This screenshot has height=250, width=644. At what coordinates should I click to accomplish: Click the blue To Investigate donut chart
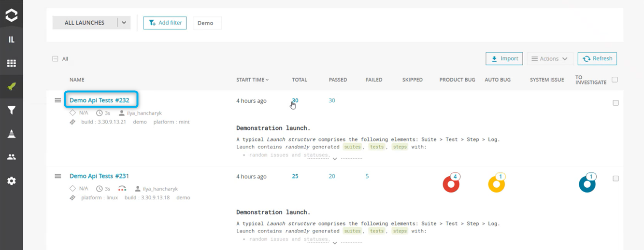pos(587,184)
